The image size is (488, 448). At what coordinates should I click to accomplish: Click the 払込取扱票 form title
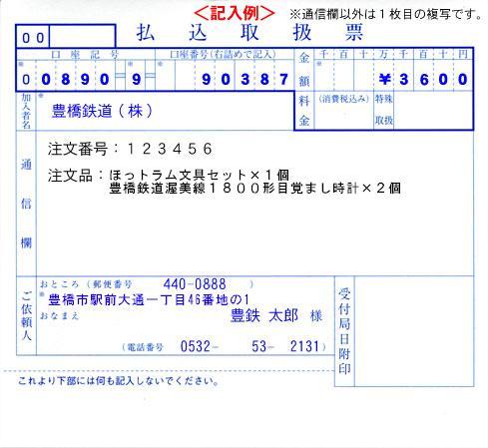249,33
